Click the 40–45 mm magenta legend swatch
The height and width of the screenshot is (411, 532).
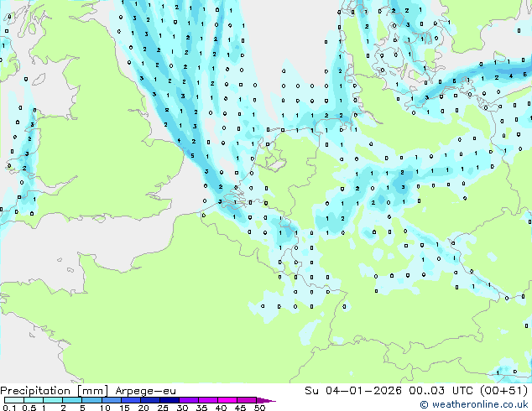coord(227,400)
